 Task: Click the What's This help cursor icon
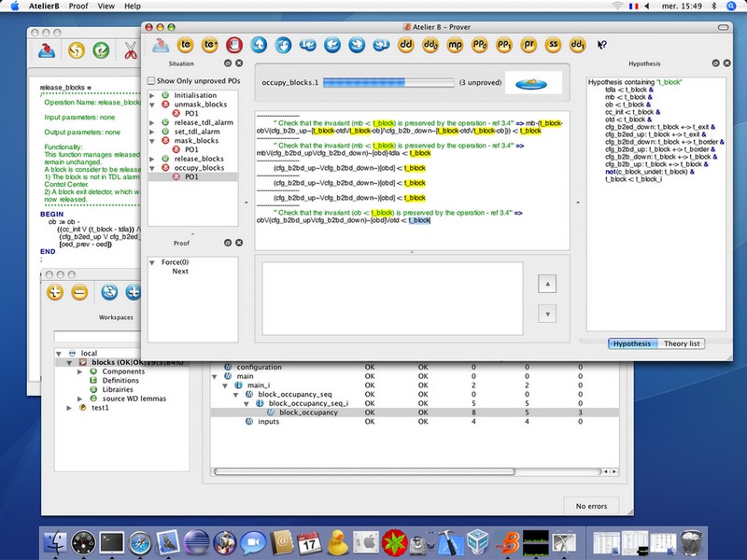point(601,45)
